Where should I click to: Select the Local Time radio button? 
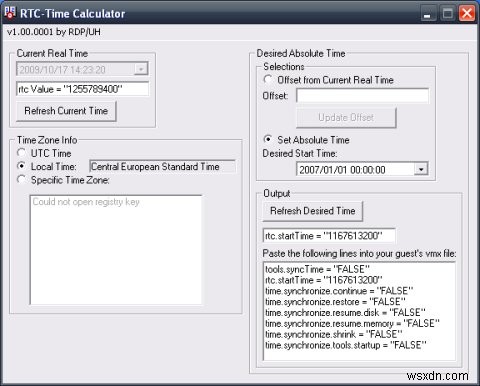pos(21,166)
